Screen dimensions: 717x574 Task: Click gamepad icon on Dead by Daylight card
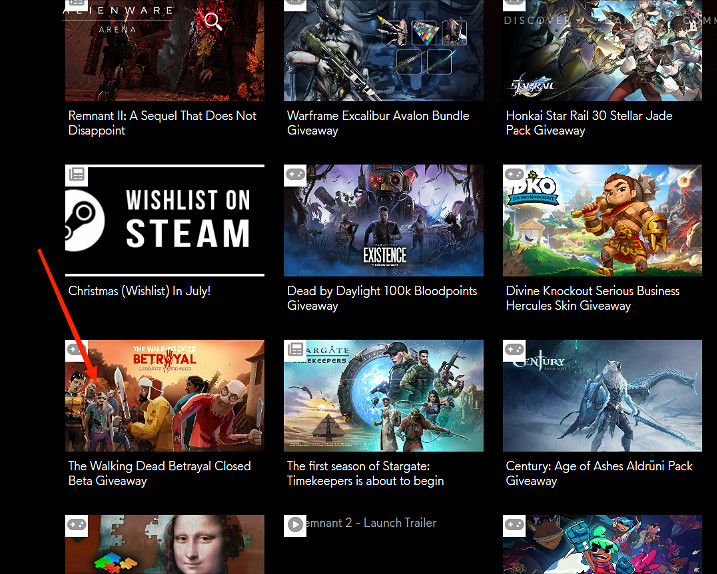(295, 175)
